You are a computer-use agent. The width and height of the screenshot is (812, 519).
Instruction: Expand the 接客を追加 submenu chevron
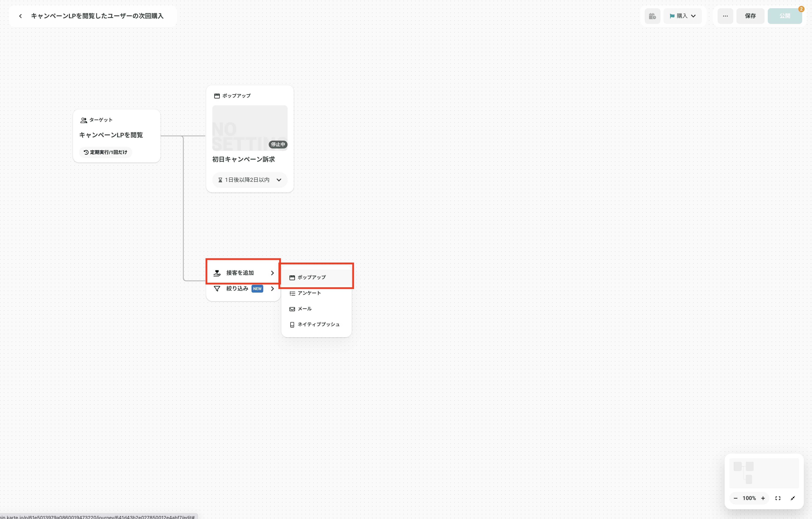(272, 273)
